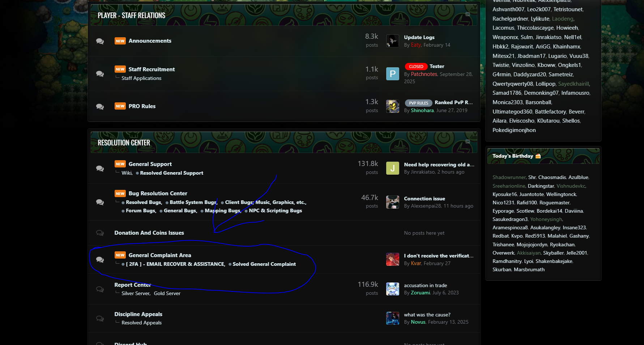
Task: Click the General Support forum bubble icon
Action: pyautogui.click(x=100, y=169)
